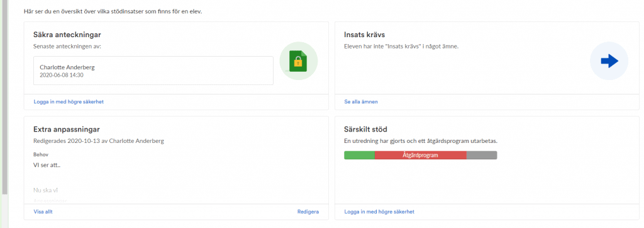The width and height of the screenshot is (644, 228).
Task: Click Visa allt in Extra anpassningar
Action: 43,212
